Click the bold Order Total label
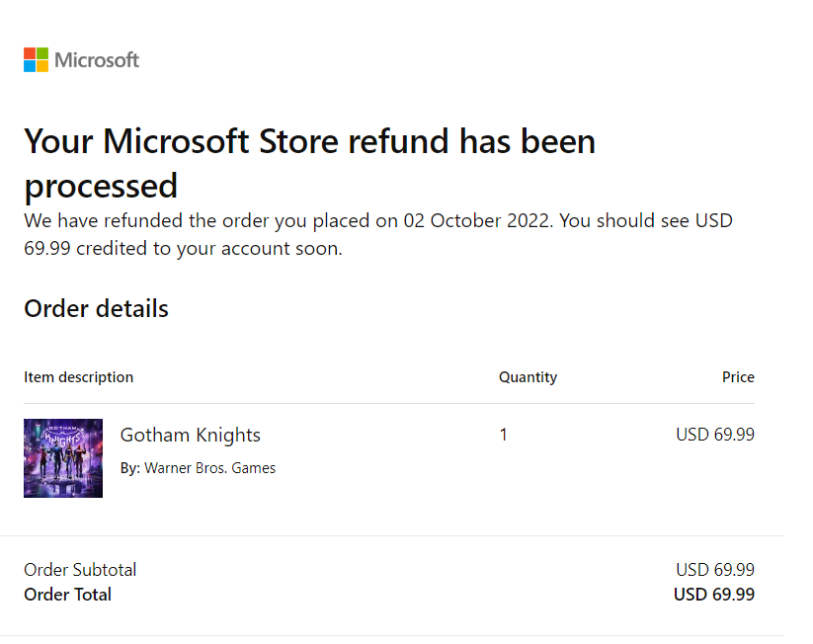Screen dimensions: 813x644 click(67, 595)
